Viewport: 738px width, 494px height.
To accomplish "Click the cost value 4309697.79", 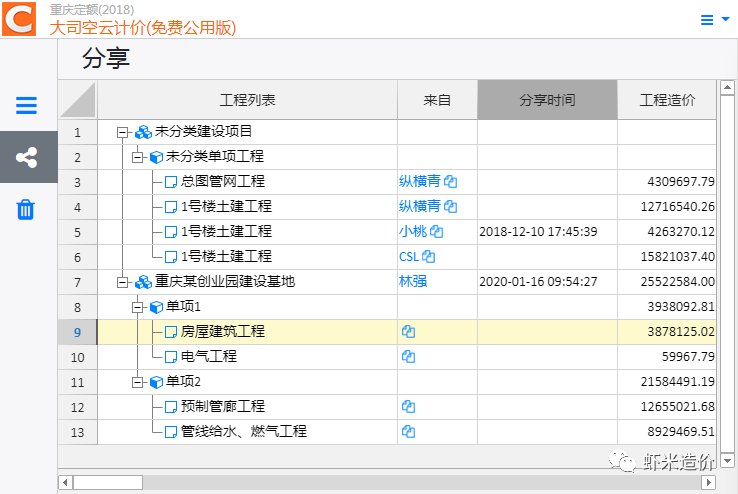I will 681,182.
